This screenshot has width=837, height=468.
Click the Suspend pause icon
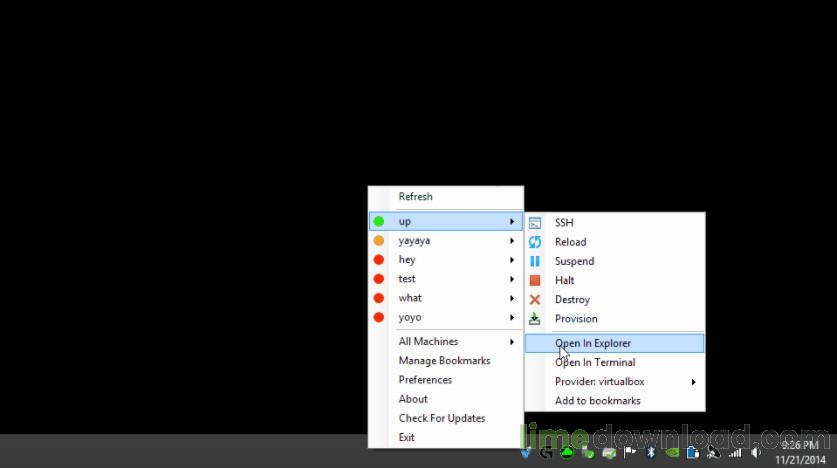pos(534,261)
